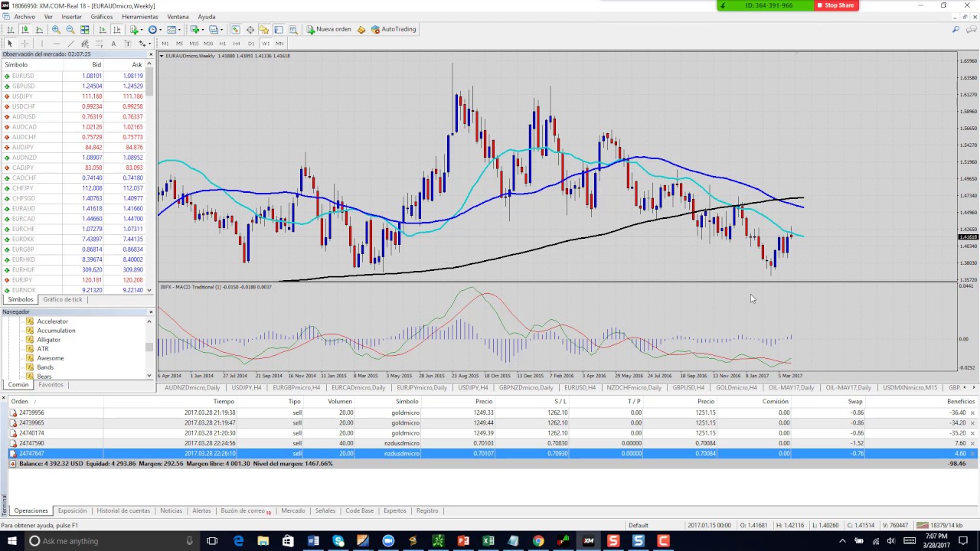Select the horizontal line drawing tool

pyautogui.click(x=56, y=44)
